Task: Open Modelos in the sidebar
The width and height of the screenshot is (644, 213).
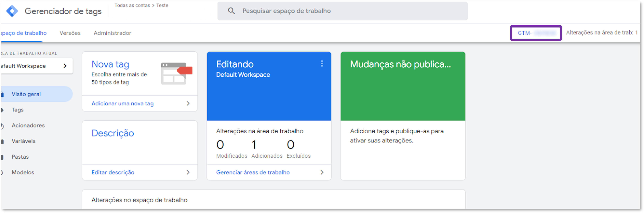Action: click(x=23, y=172)
